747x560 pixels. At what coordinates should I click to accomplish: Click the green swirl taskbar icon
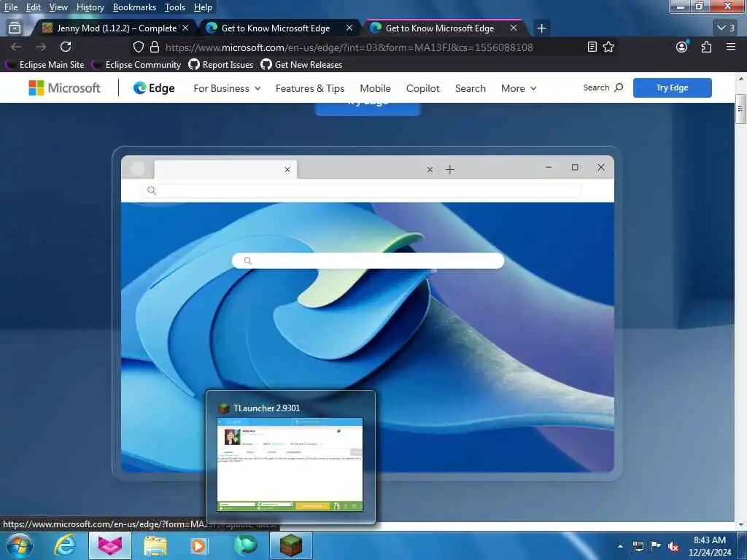coord(246,545)
